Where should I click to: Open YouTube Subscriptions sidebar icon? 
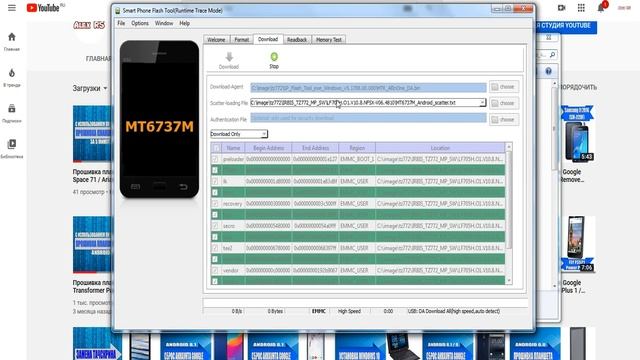pyautogui.click(x=12, y=109)
